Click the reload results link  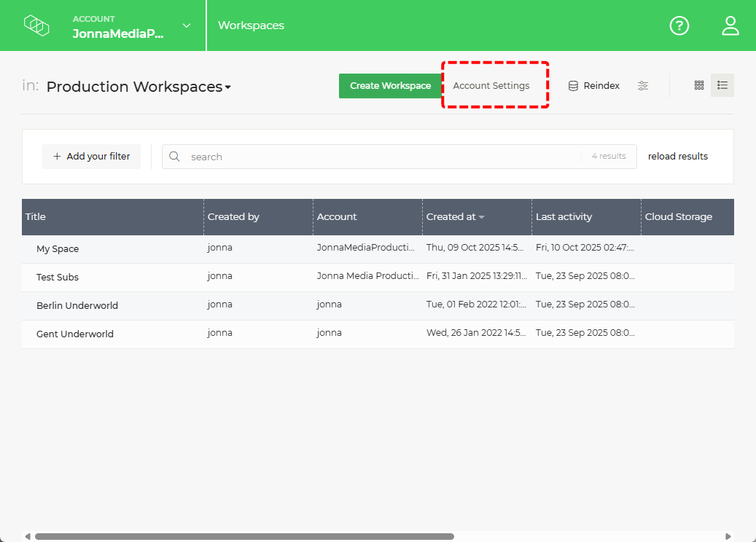pos(677,156)
